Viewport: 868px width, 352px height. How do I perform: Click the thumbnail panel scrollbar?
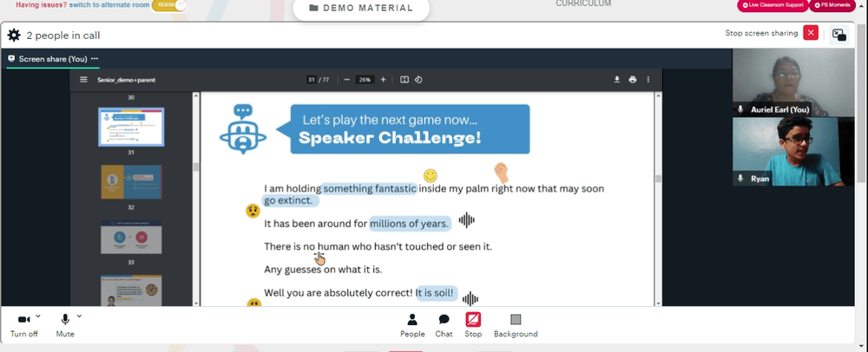point(195,166)
